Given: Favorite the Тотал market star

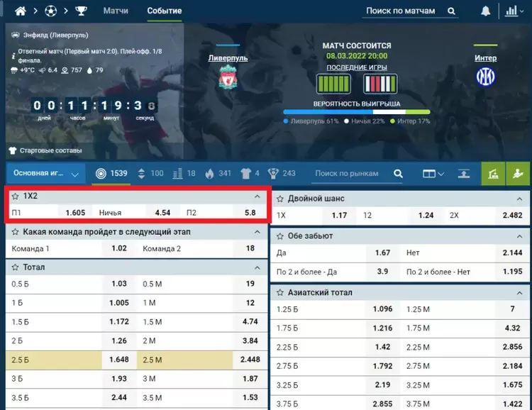Looking at the screenshot, I should point(16,267).
